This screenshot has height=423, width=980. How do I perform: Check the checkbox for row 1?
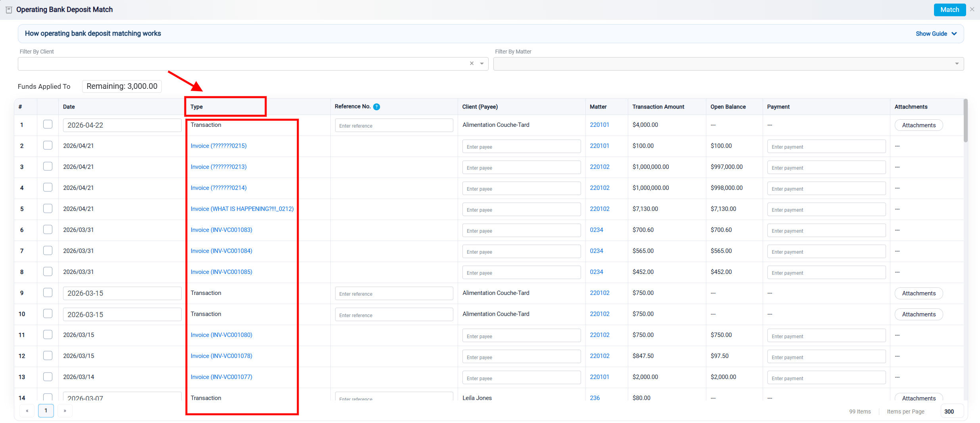(x=48, y=124)
